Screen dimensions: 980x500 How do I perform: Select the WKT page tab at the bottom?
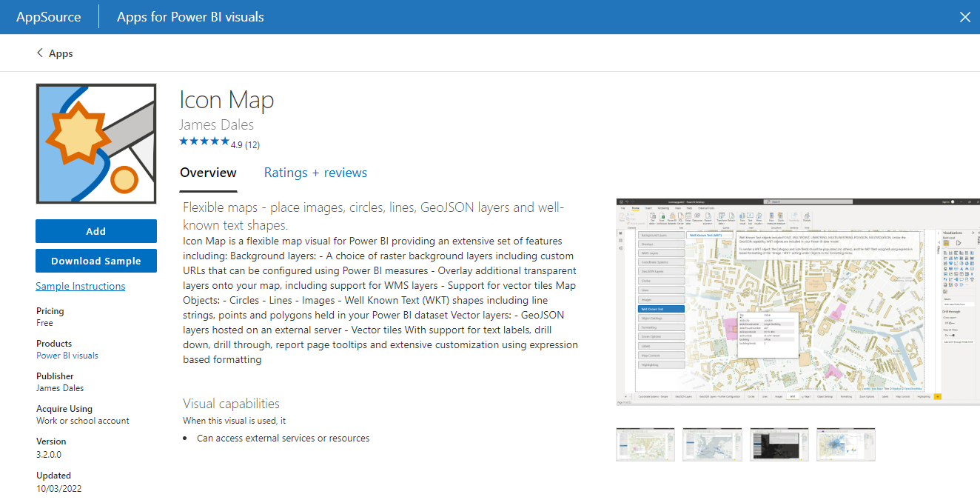[791, 398]
